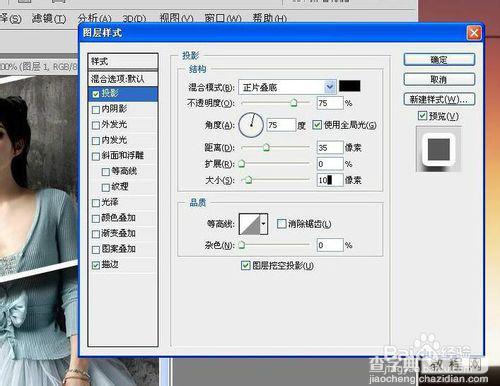Click the 确定 button
Screen dimensions: 500x386
pyautogui.click(x=439, y=60)
